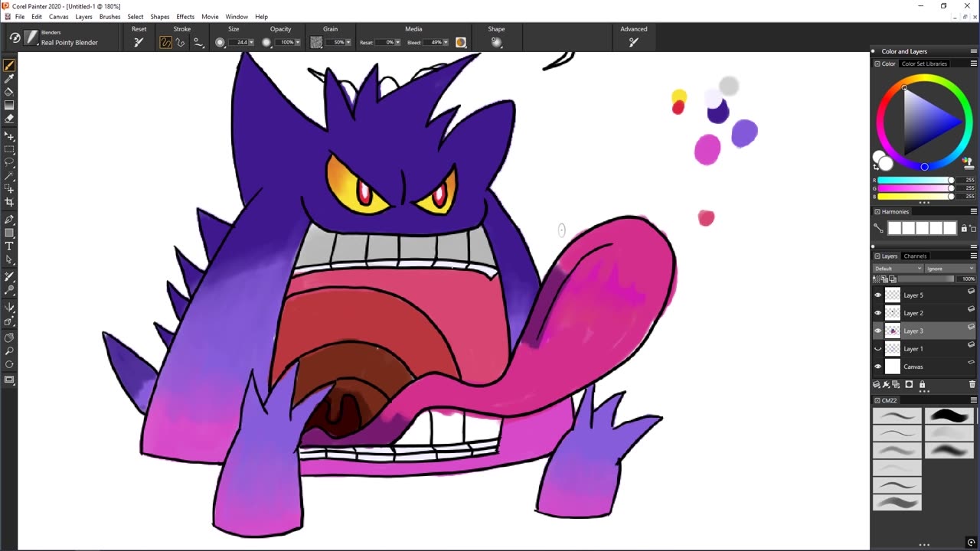Select the Rectangular Shape tool
The width and height of the screenshot is (980, 551).
(9, 233)
